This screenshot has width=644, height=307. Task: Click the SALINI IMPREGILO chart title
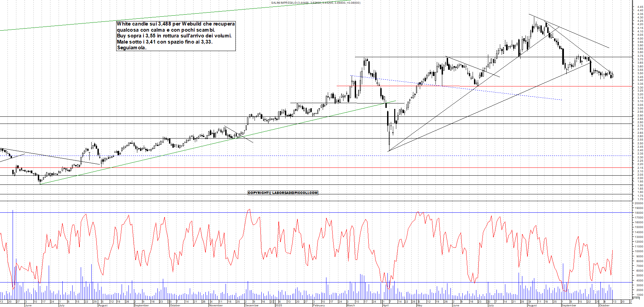click(316, 3)
